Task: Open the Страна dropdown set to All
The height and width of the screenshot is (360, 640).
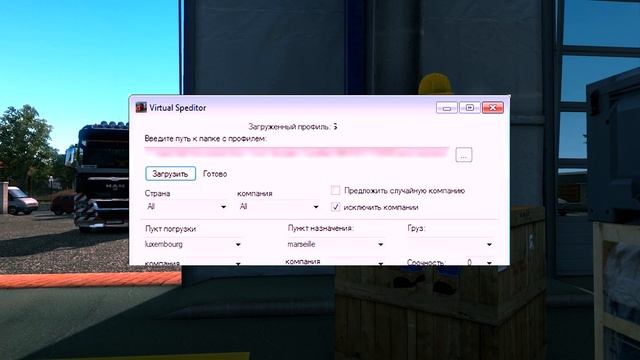Action: click(186, 207)
